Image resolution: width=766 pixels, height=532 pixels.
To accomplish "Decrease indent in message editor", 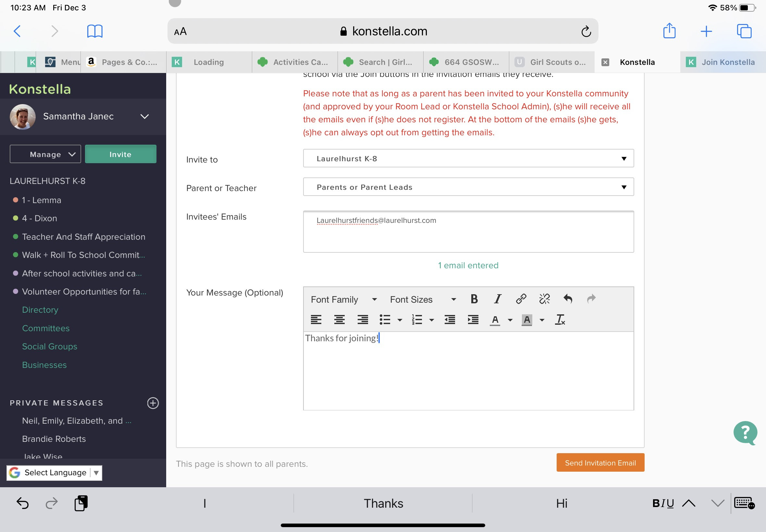I will pos(450,320).
